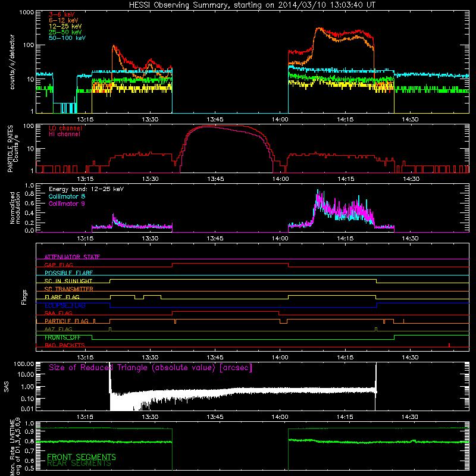This screenshot has height=476, width=476.
Task: Click the vertical Flags axis label
Action: click(24, 297)
